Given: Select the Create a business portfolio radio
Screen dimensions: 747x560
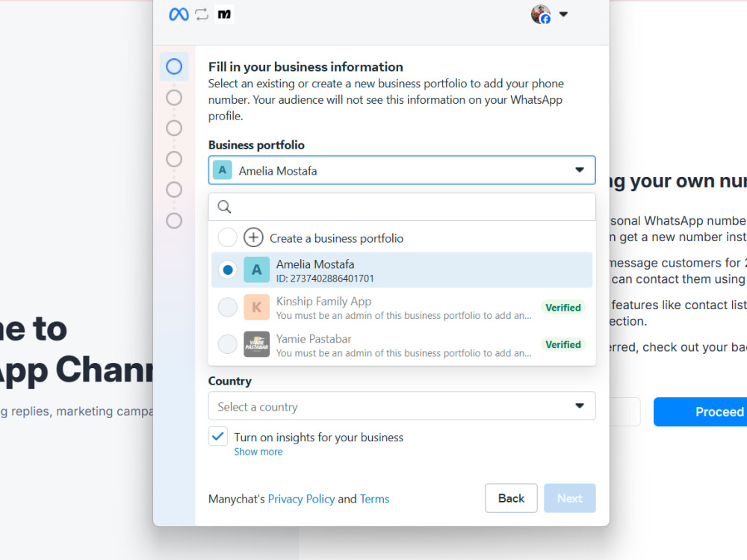Looking at the screenshot, I should click(x=227, y=237).
